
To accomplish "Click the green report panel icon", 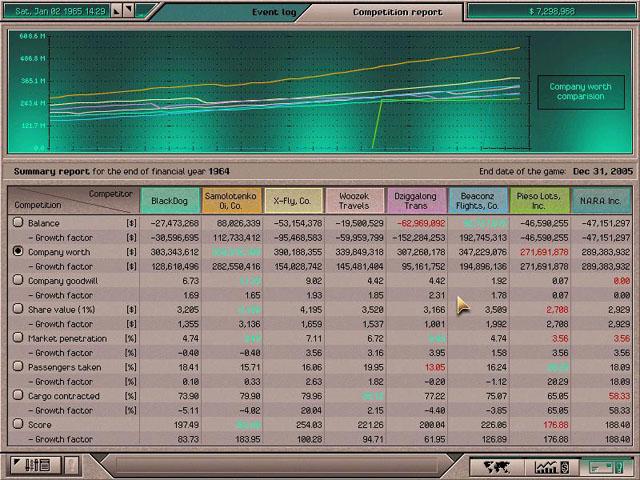I will tap(603, 466).
